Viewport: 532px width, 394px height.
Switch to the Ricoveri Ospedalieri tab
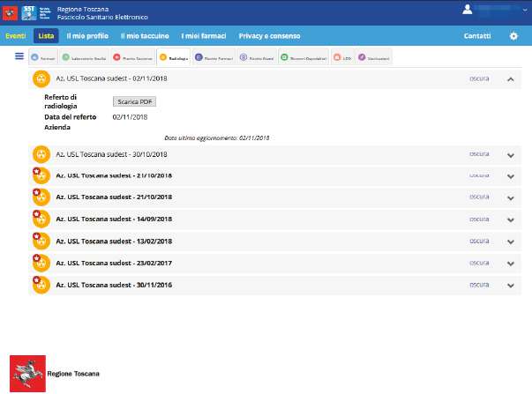(x=303, y=57)
